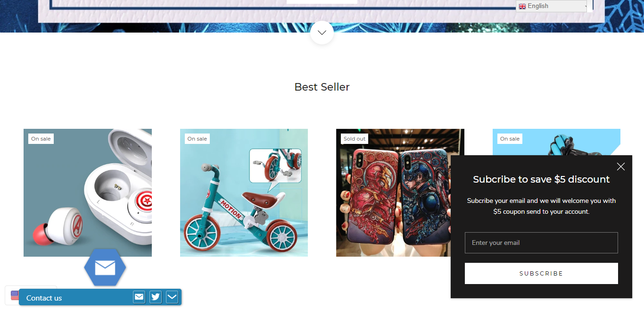Screen dimensions: 644x310
Task: Click the On sale badge on tricycle
Action: [x=197, y=139]
